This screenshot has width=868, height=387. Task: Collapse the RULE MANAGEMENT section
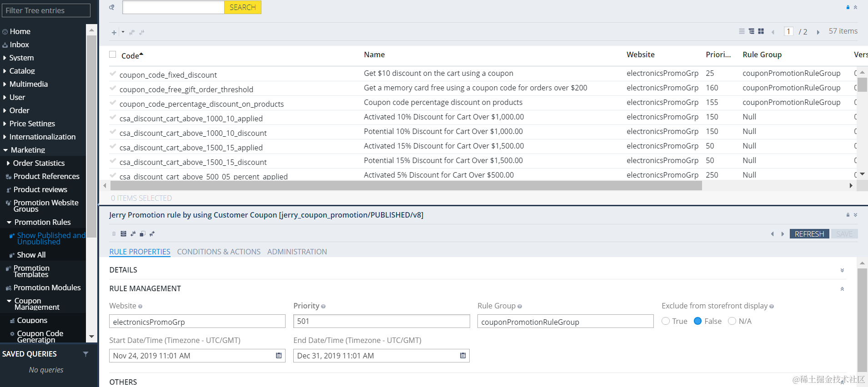[x=842, y=289]
